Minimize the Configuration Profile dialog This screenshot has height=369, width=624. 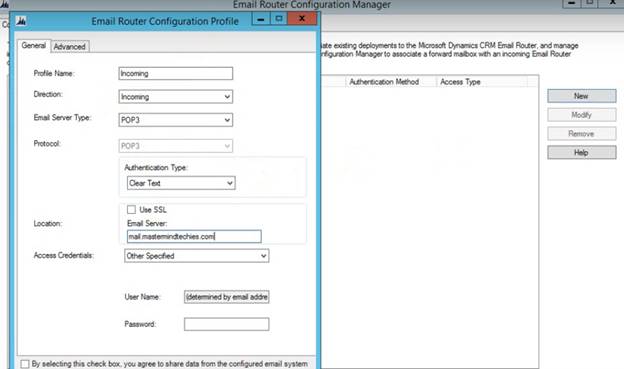[261, 19]
